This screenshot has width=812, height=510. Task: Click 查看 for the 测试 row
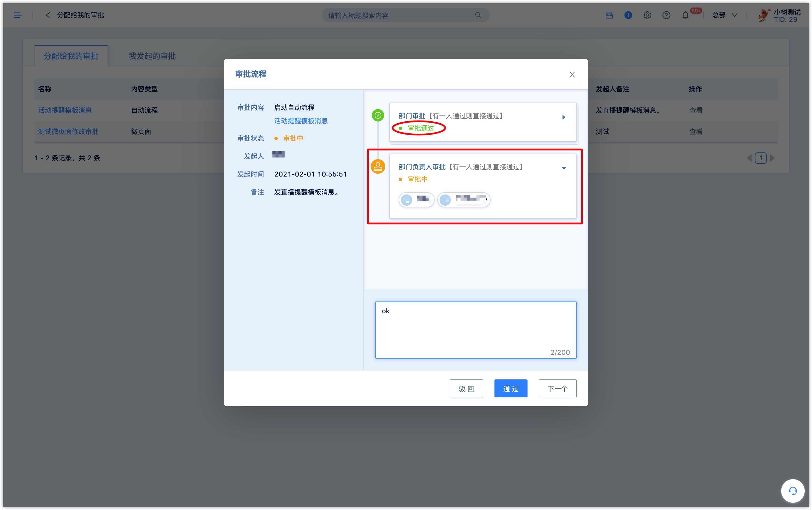(x=696, y=131)
